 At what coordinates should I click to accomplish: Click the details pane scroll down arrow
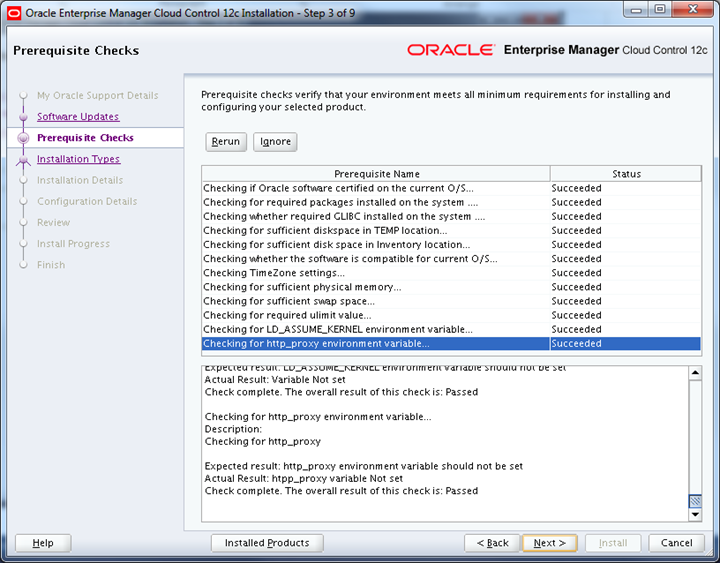695,515
